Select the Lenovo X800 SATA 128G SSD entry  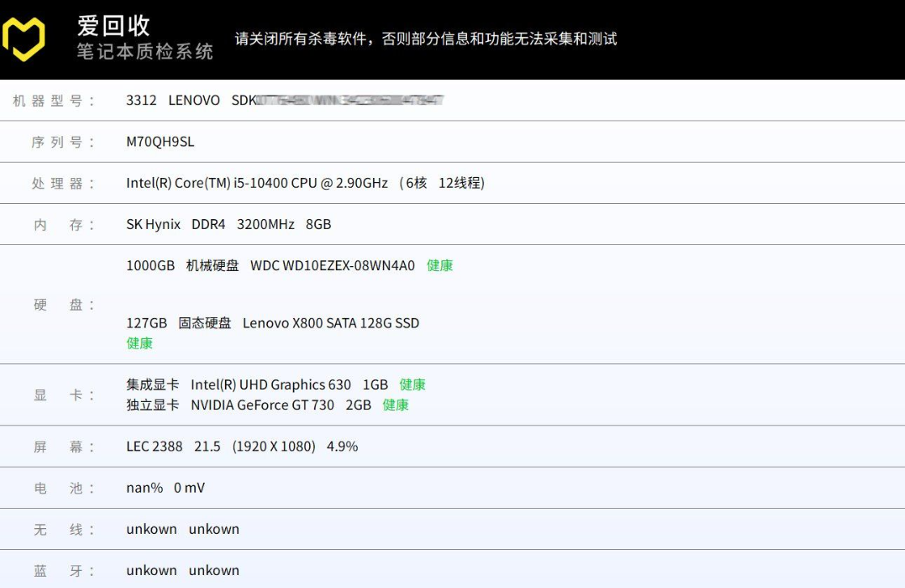click(x=273, y=323)
